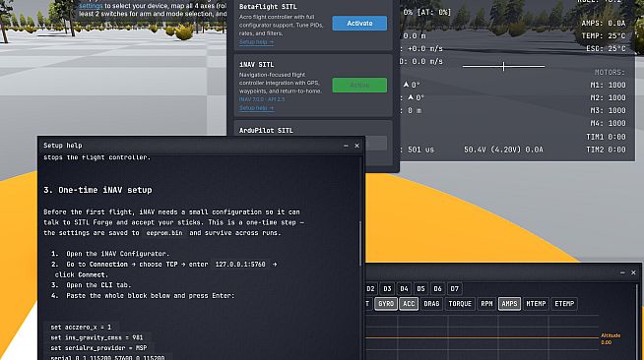Viewport: 644px width, 360px height.
Task: Select the D7 debug channel
Action: [455, 288]
